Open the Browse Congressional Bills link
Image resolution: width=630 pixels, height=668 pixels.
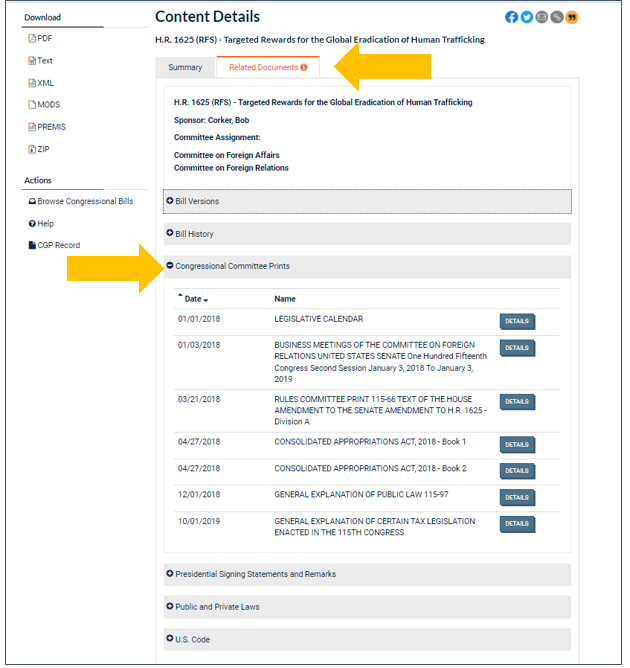(x=84, y=201)
